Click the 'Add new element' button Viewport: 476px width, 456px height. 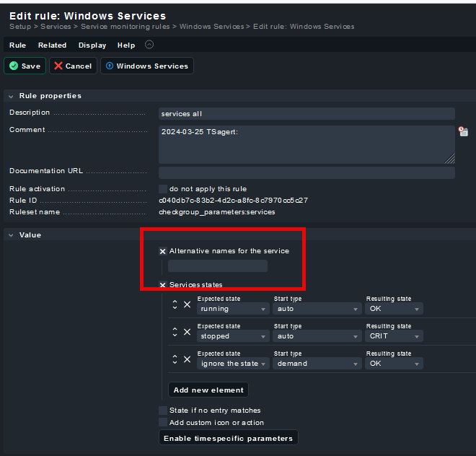[208, 390]
